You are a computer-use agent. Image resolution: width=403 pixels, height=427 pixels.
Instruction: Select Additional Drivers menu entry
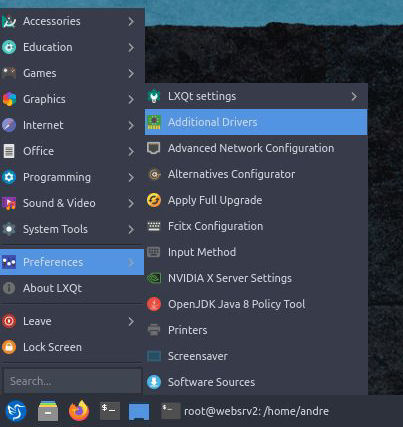point(256,122)
